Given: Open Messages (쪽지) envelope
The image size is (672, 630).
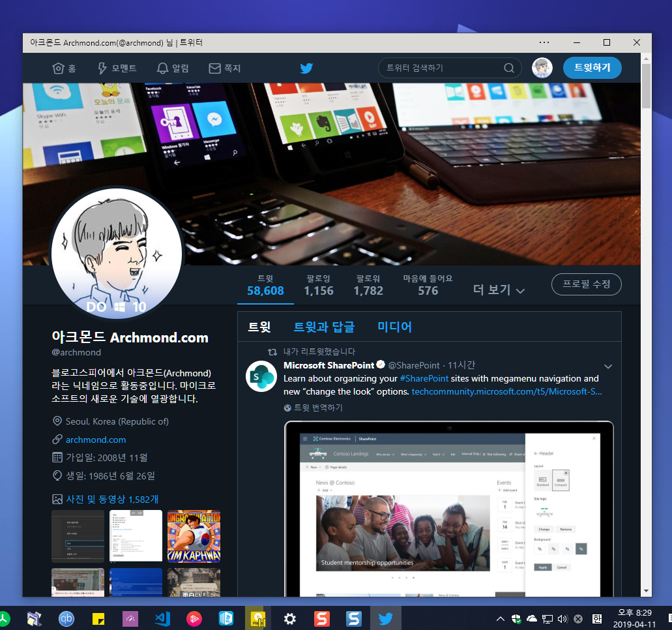Looking at the screenshot, I should pyautogui.click(x=225, y=68).
